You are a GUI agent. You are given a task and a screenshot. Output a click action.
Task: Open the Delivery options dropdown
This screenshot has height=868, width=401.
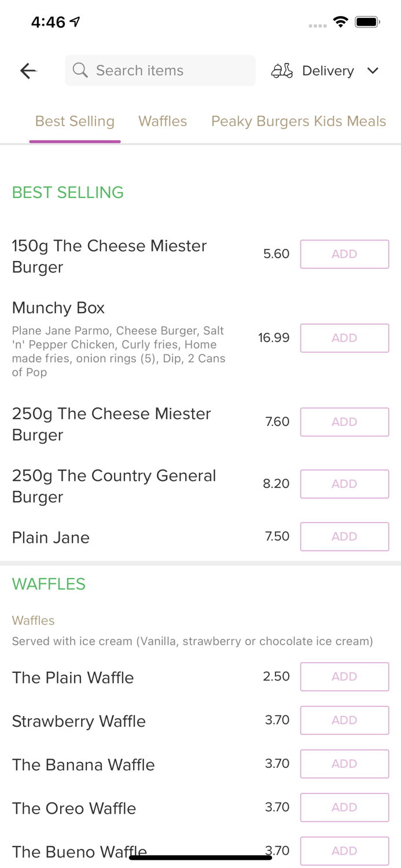click(x=328, y=71)
